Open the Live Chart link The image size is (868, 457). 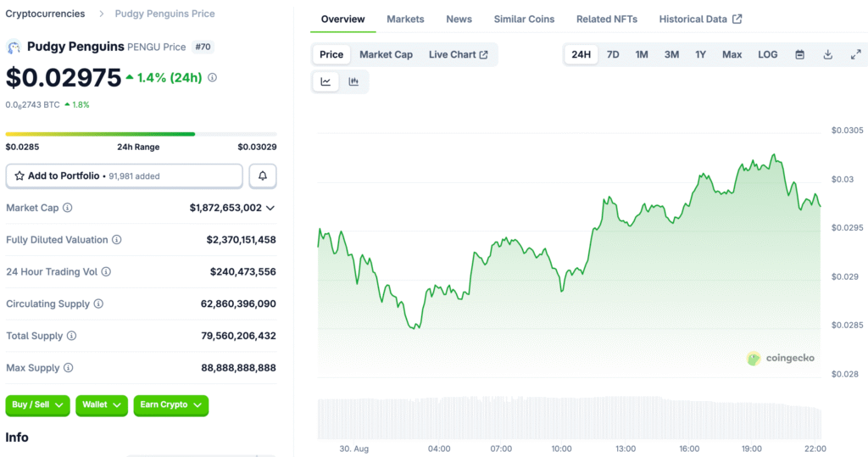point(459,54)
